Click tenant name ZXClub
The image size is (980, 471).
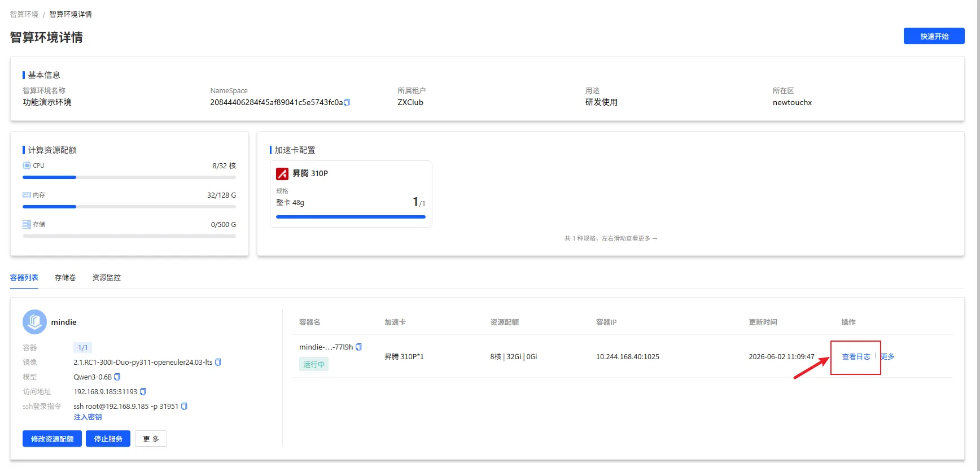pos(410,102)
